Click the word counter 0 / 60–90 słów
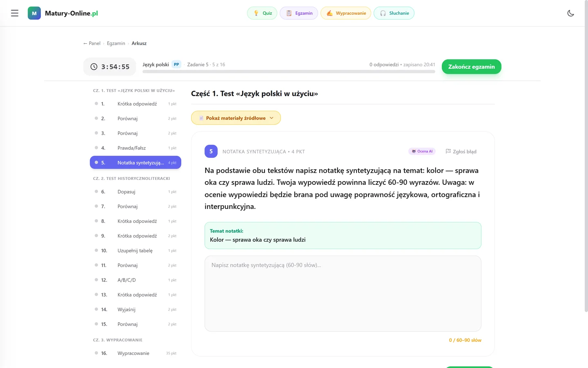Viewport: 588px width, 368px height. (465, 340)
